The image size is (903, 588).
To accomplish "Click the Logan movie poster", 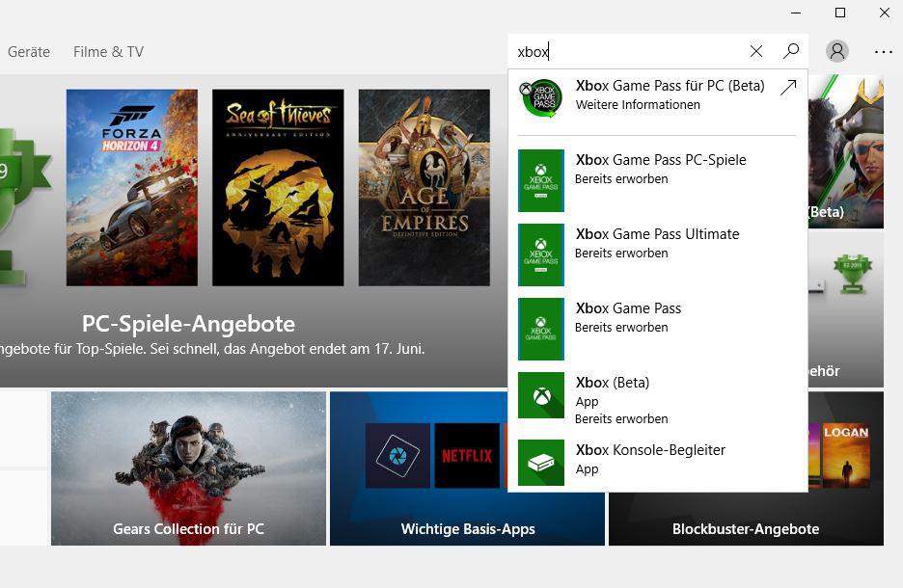I will pyautogui.click(x=846, y=456).
